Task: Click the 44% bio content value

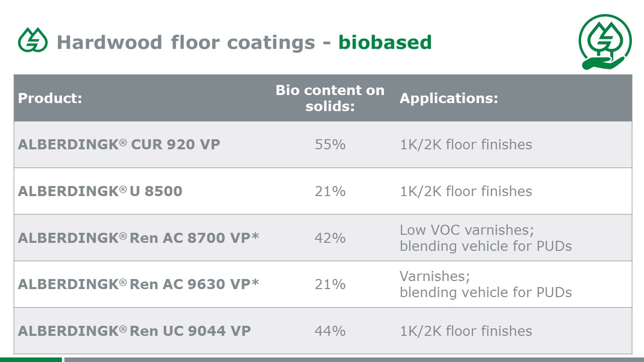Action: (x=330, y=331)
